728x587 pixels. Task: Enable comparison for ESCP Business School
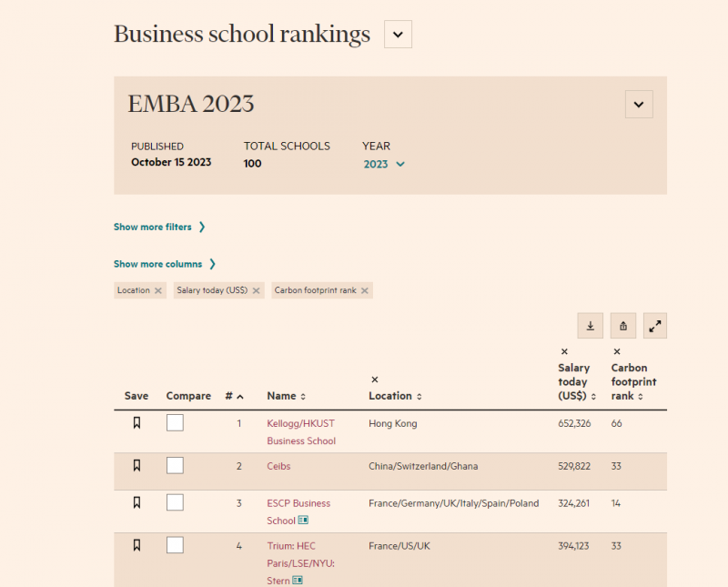[175, 501]
